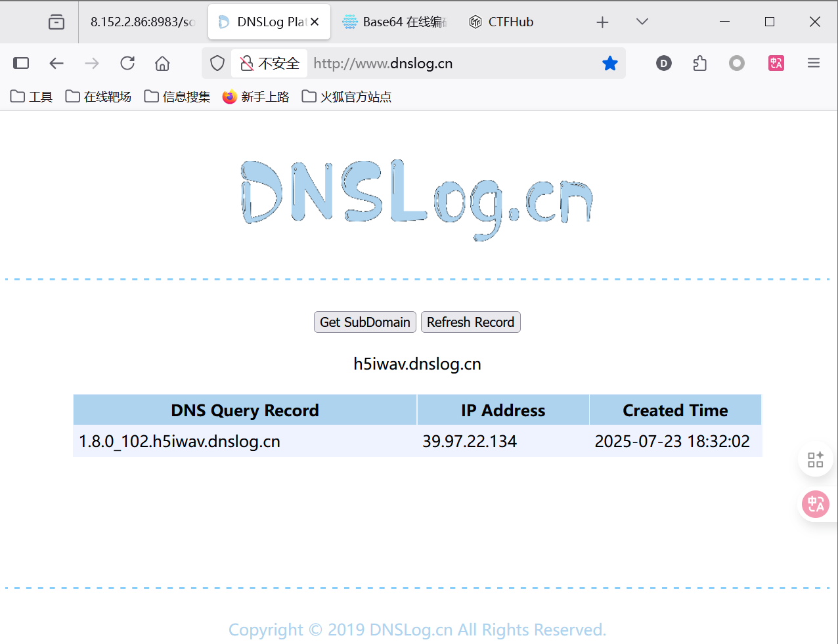Click the Refresh Record button
Image resolution: width=838 pixels, height=644 pixels.
(x=471, y=322)
